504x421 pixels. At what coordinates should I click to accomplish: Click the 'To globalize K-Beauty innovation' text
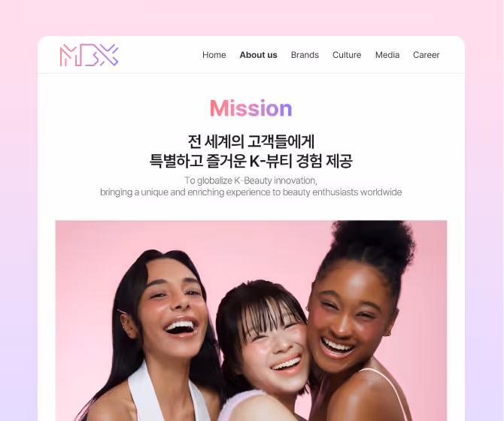[250, 180]
